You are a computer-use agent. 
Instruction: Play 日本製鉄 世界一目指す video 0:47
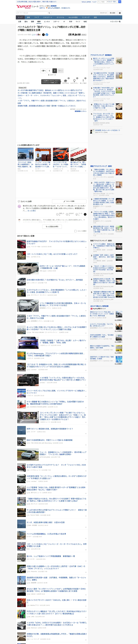119,257
